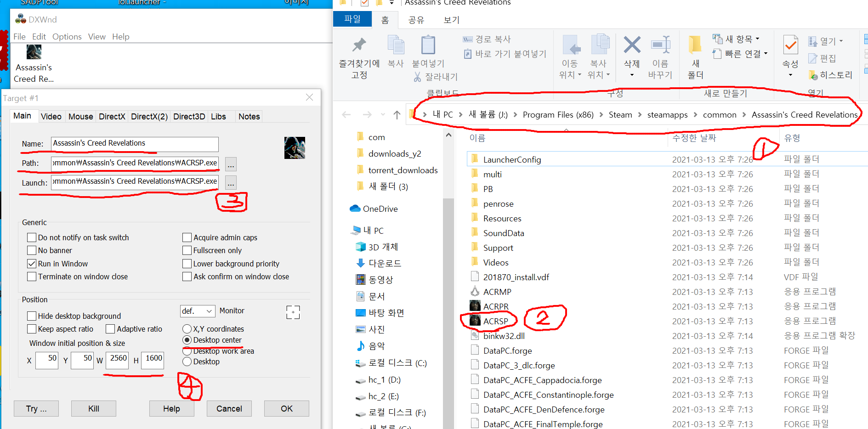Click the Properties (속성) checkmark icon
The width and height of the screenshot is (868, 429).
coord(790,45)
